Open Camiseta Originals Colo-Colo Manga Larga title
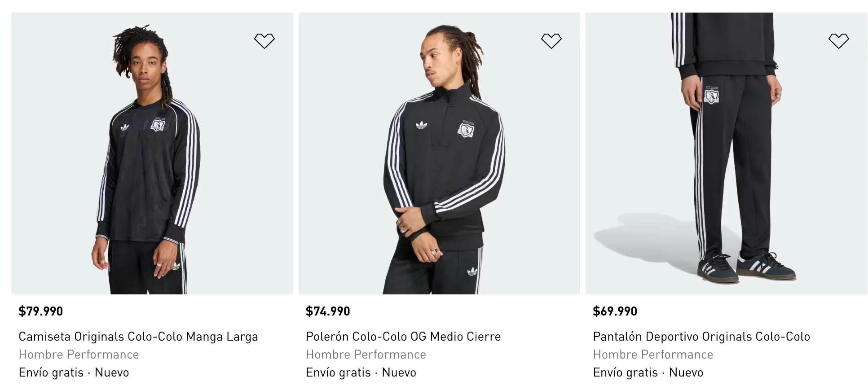This screenshot has width=868, height=390. coord(138,337)
